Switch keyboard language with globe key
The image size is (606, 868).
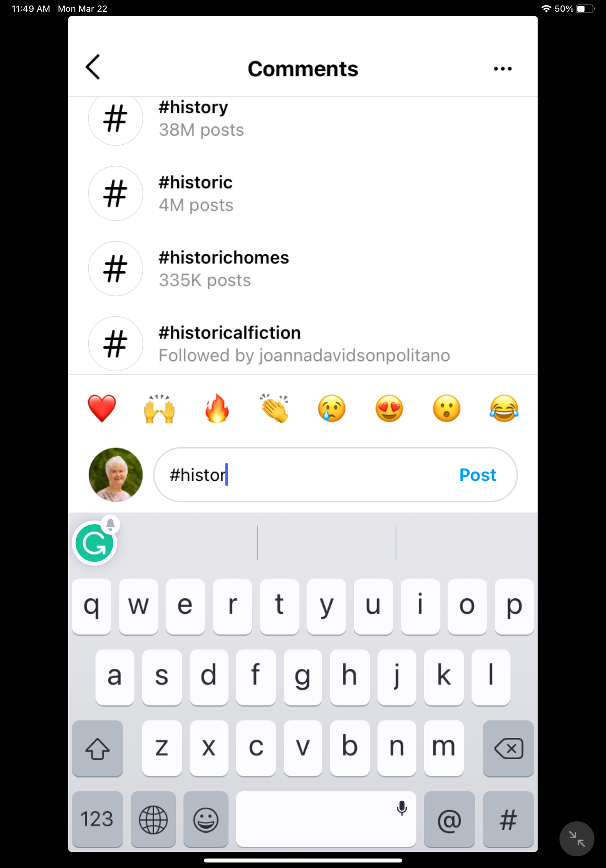coord(153,819)
